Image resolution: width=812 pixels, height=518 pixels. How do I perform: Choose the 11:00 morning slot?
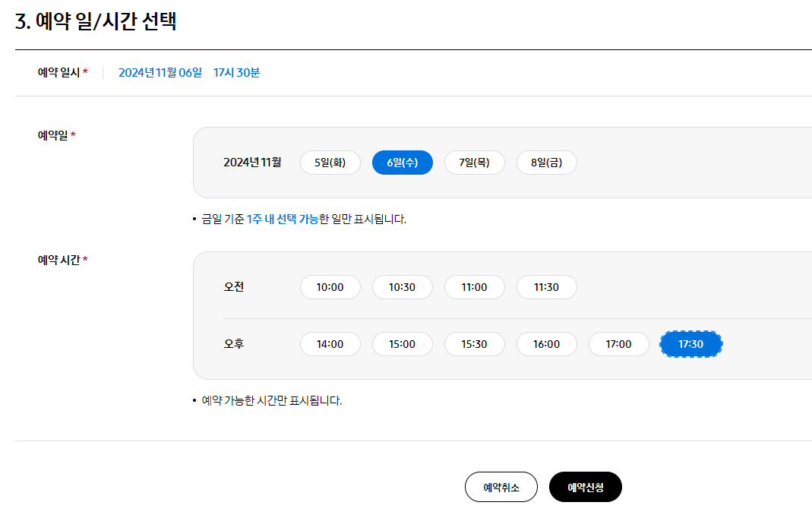(x=474, y=286)
